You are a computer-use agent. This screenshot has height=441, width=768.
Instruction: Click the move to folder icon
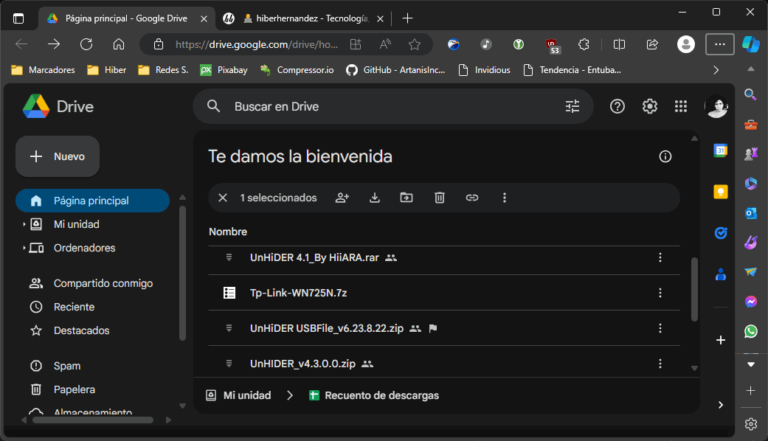click(x=406, y=198)
